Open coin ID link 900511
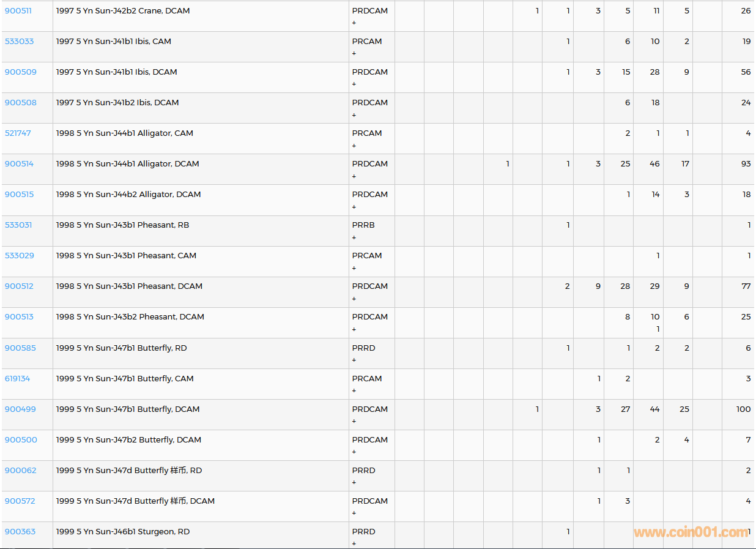The width and height of the screenshot is (756, 549). coord(18,11)
